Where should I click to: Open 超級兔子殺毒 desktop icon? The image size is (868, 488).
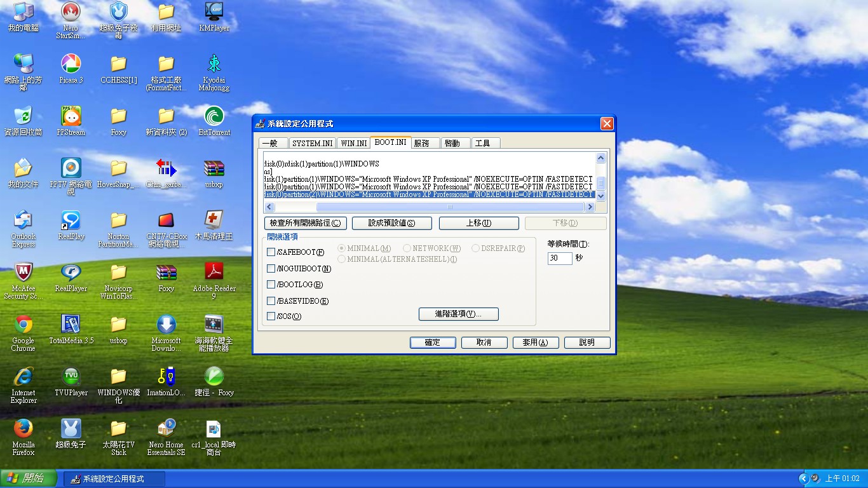[119, 20]
